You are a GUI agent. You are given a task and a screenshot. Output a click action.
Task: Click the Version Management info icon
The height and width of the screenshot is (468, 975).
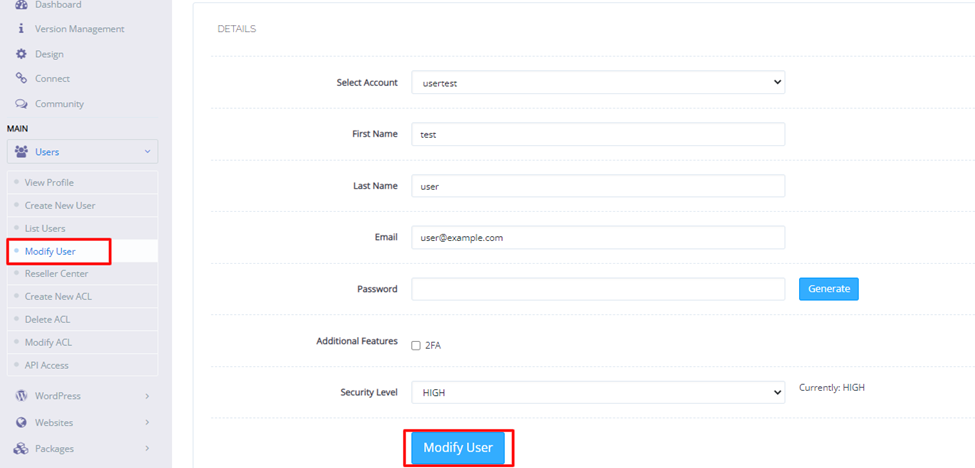[x=21, y=29]
